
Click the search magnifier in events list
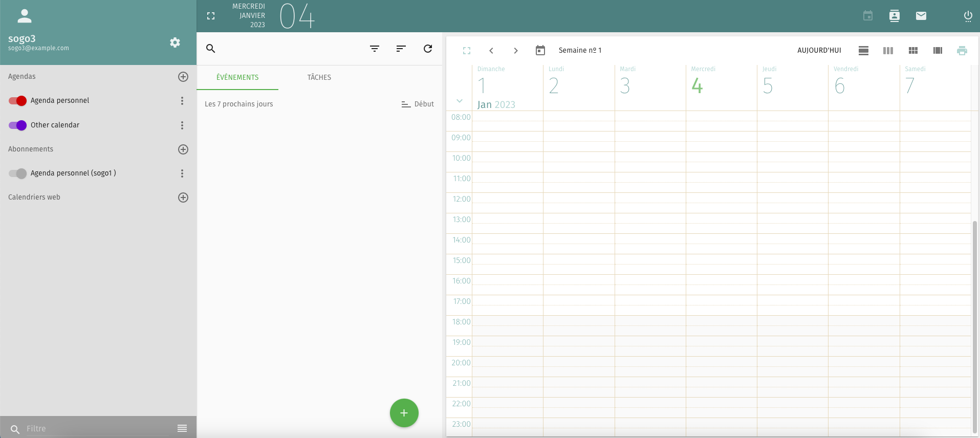[x=210, y=49]
